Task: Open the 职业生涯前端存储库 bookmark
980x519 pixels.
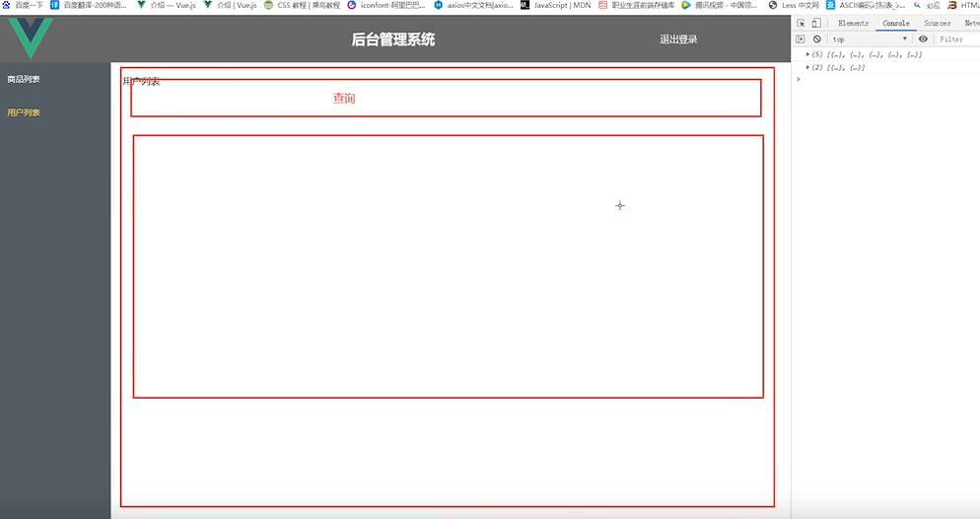Action: pos(636,5)
